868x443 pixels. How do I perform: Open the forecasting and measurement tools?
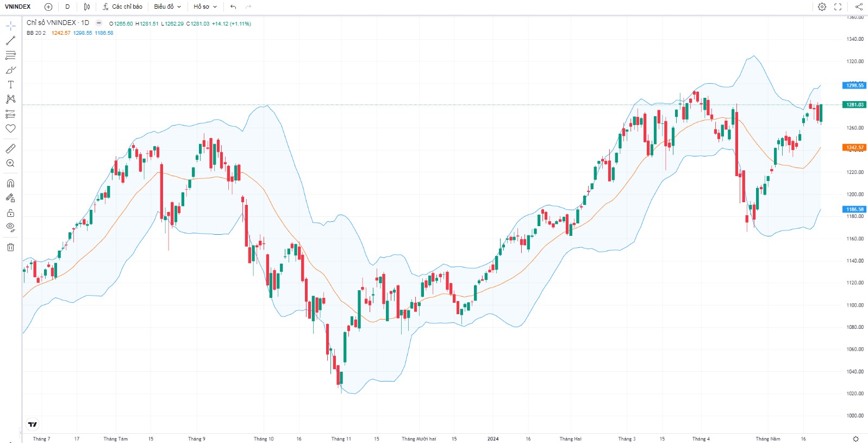(x=10, y=114)
